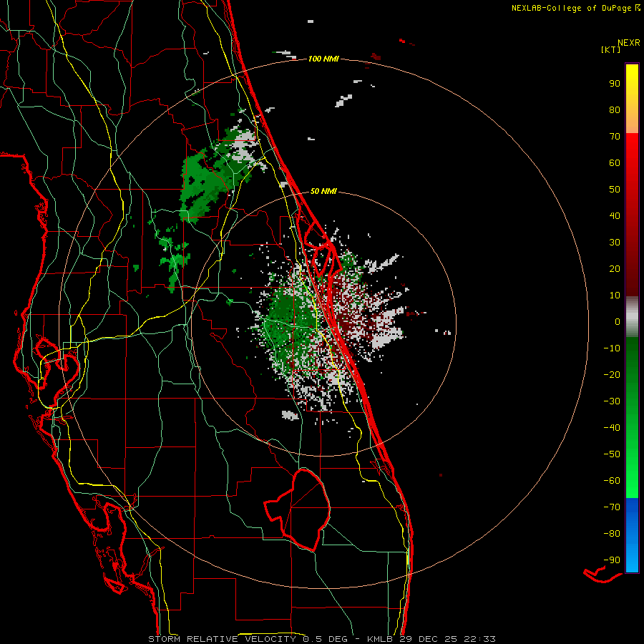Click the NEXR label above the scale
The image size is (644, 644).
tap(629, 43)
